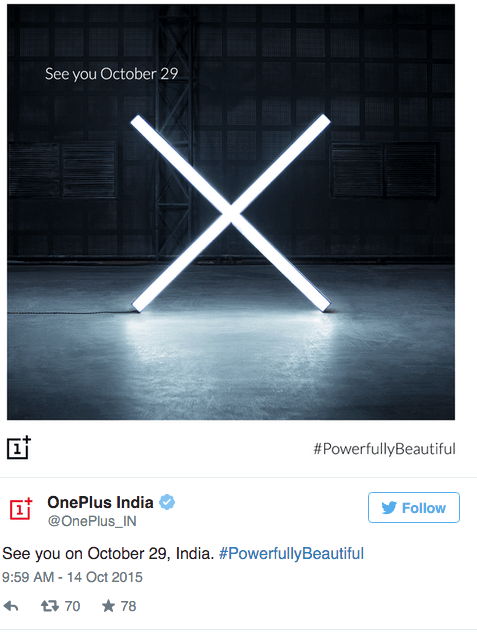Viewport: 477px width, 636px height.
Task: Click the black OnePlus logo below image
Action: (19, 448)
